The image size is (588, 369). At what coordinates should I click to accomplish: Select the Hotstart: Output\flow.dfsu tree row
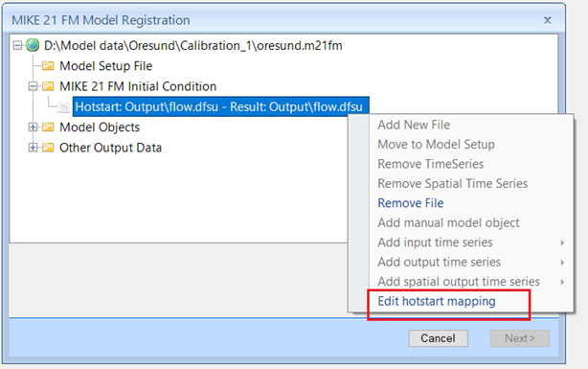[x=221, y=107]
